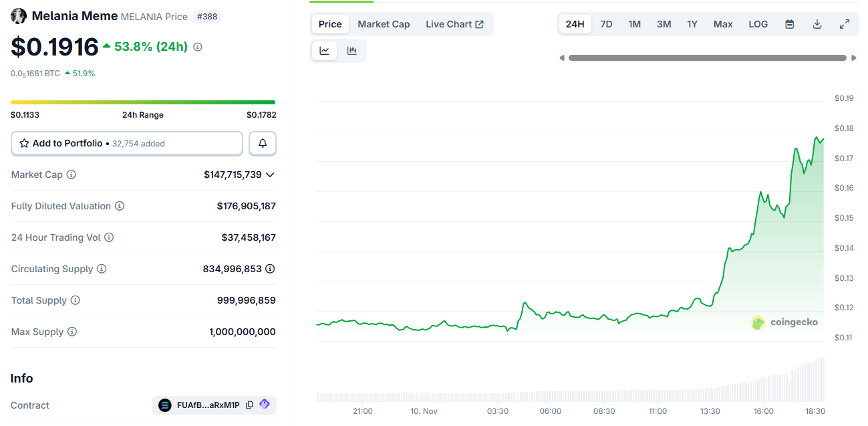Copy the contract address
Image resolution: width=868 pixels, height=426 pixels.
tap(249, 405)
